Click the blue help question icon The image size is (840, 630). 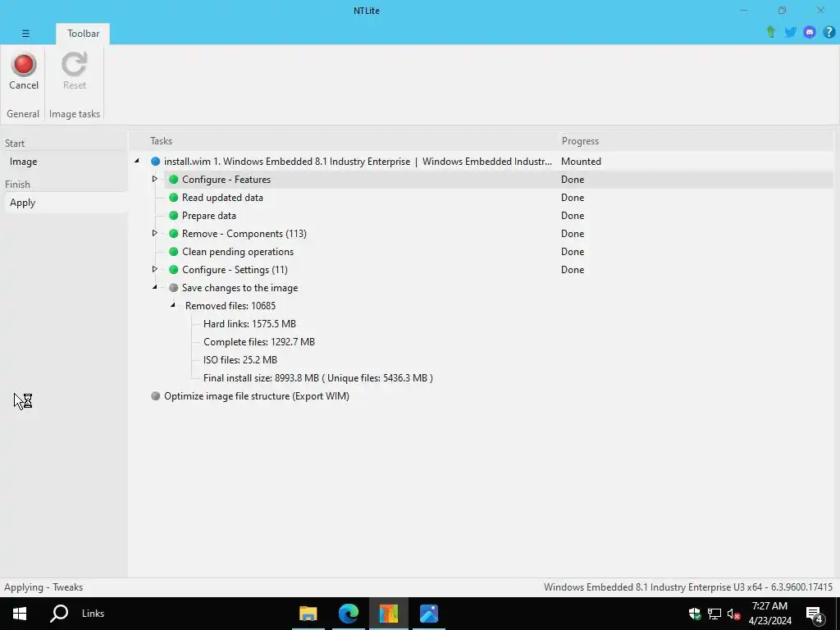(829, 32)
